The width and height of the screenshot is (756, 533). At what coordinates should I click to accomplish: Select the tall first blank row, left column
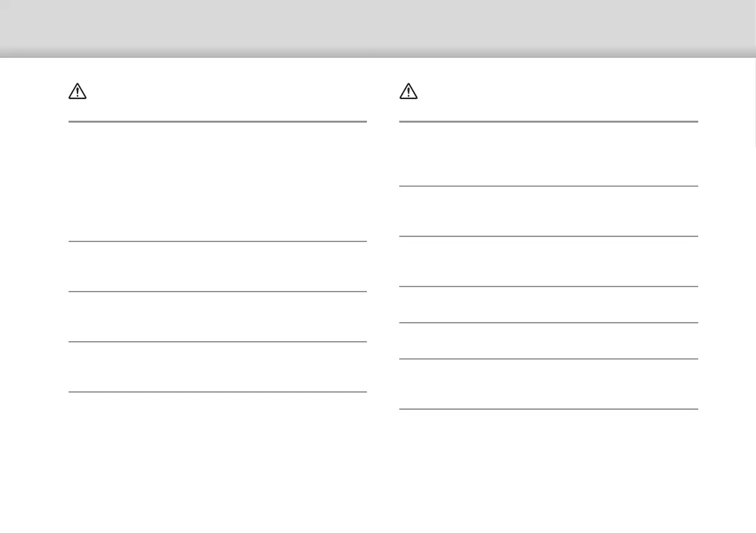click(217, 181)
